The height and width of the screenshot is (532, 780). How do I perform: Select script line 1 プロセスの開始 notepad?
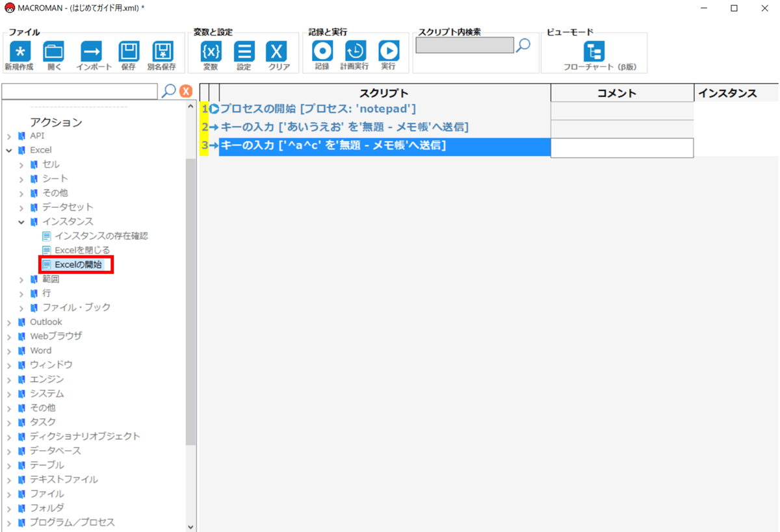[318, 109]
